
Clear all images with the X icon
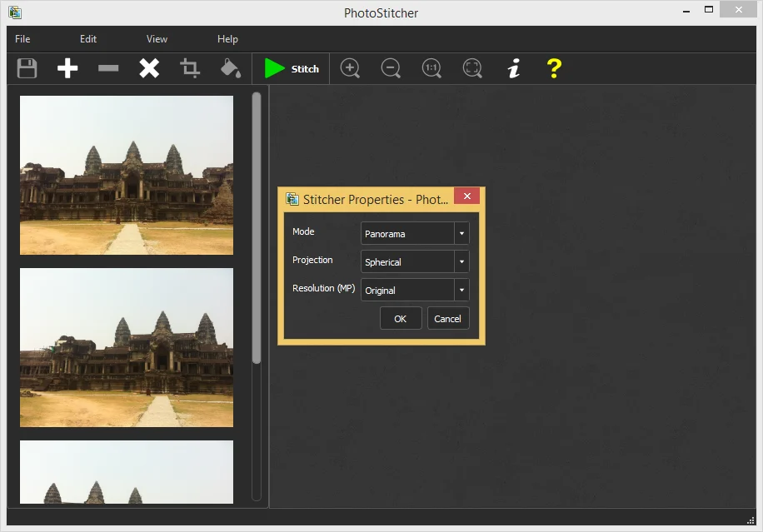coord(149,68)
